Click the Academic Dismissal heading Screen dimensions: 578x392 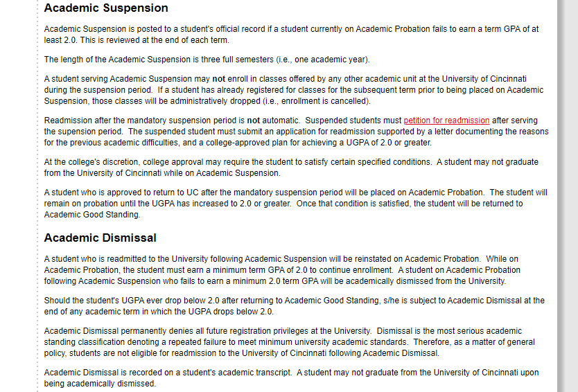point(100,238)
